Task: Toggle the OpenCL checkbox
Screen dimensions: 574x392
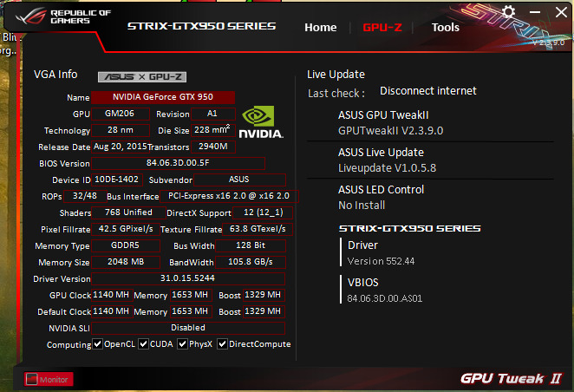Action: (x=98, y=344)
